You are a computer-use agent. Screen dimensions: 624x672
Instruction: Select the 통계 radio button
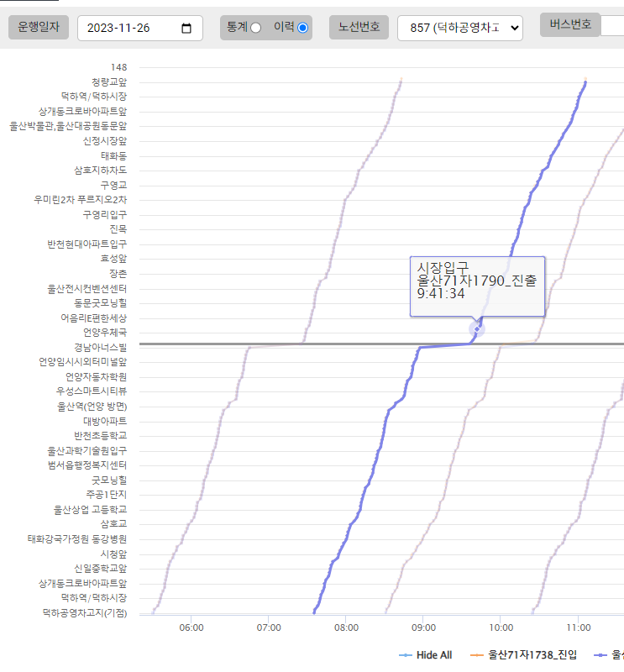(255, 28)
